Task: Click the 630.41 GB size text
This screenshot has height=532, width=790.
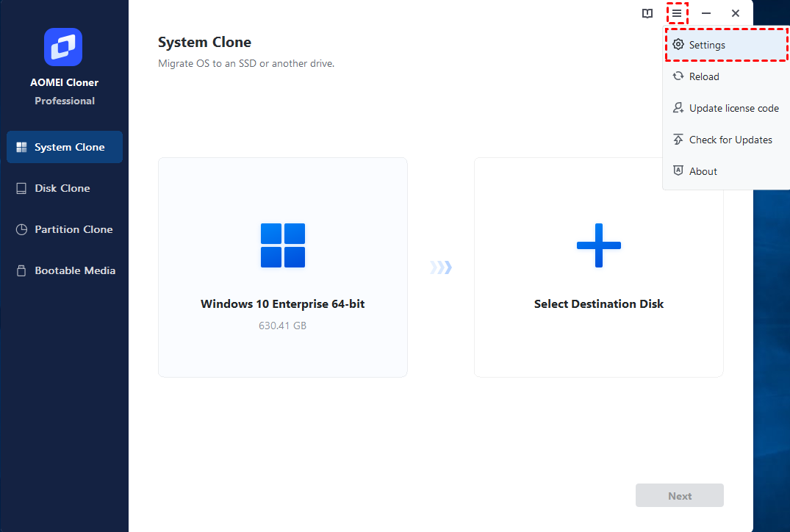Action: tap(283, 326)
